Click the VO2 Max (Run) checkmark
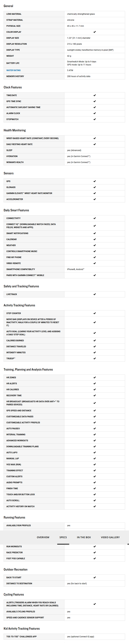Image resolution: width=129 pixels, height=644 pixels. (x=94, y=465)
